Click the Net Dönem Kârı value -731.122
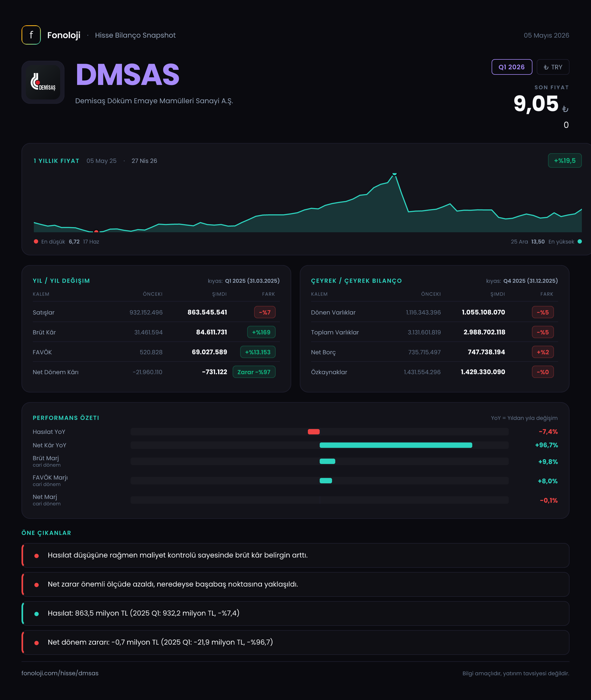This screenshot has height=700, width=591. coord(214,372)
